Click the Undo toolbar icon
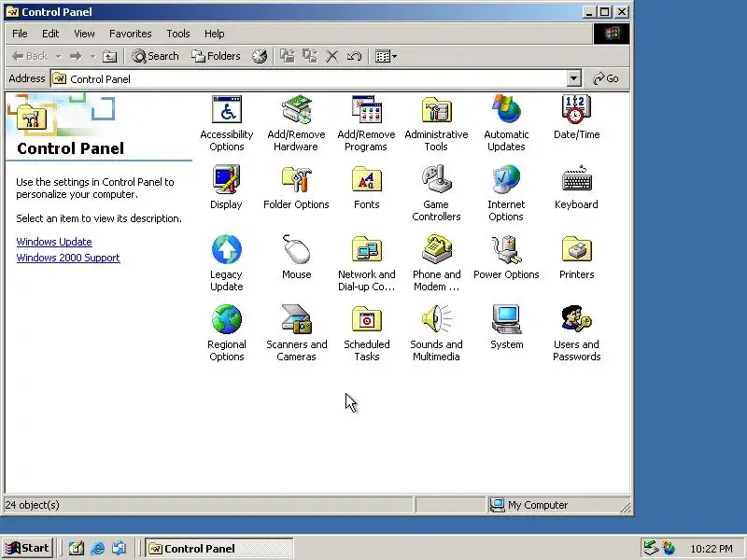Viewport: 747px width, 560px height. pyautogui.click(x=354, y=57)
